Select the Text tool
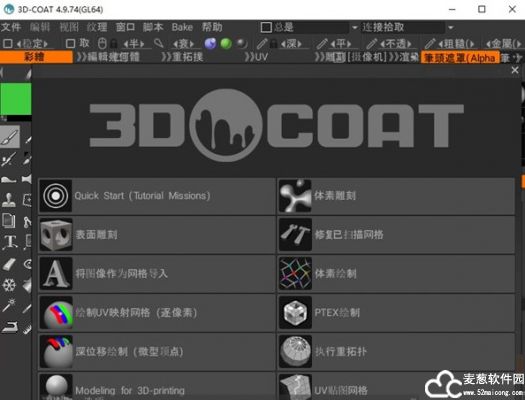The width and height of the screenshot is (525, 400). pyautogui.click(x=10, y=242)
